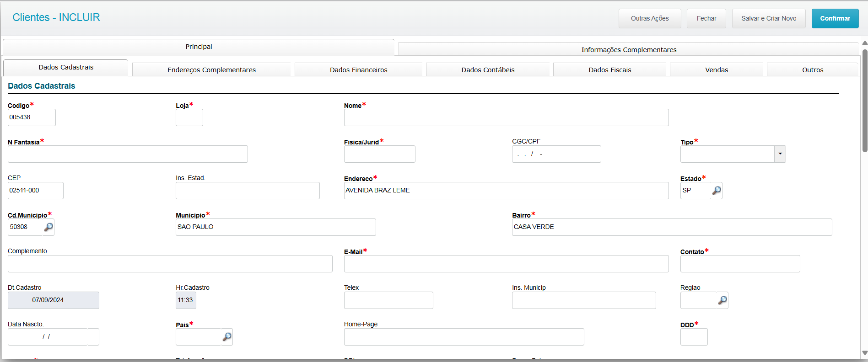Select the Endereços Complementares tab
The width and height of the screenshot is (868, 362).
(x=211, y=70)
